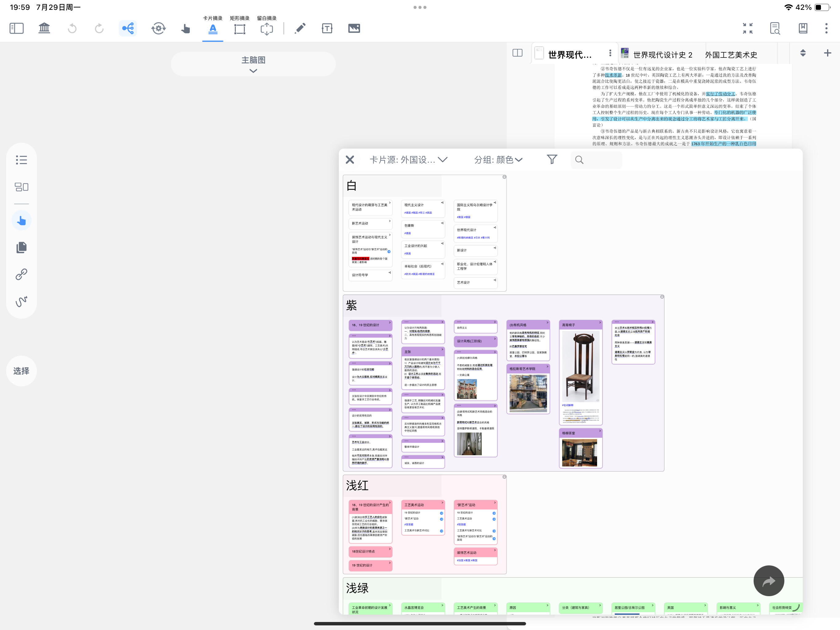The height and width of the screenshot is (630, 840).
Task: Open the 世界现代设计 white card
Action: (x=475, y=233)
